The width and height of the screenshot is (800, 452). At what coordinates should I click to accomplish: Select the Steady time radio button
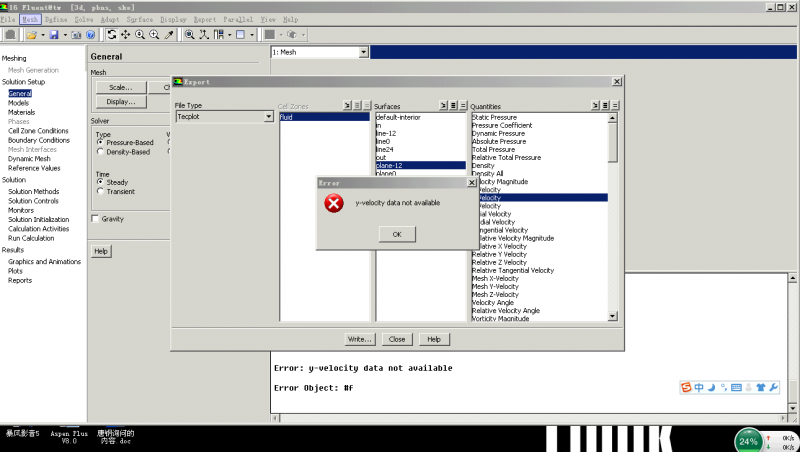(x=100, y=182)
